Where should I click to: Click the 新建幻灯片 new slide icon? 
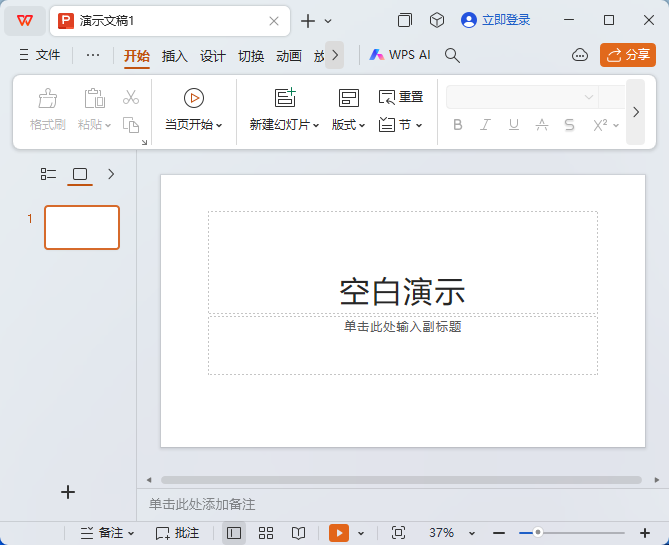pyautogui.click(x=286, y=97)
